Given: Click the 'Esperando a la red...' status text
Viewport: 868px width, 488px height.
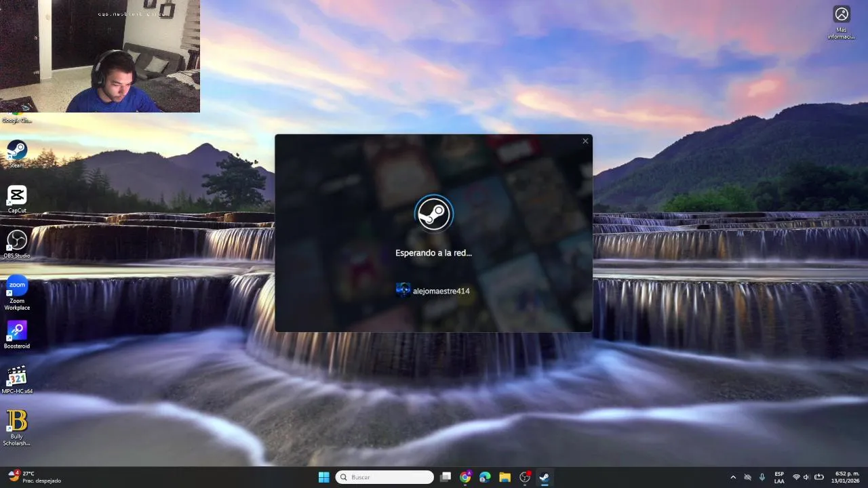Looking at the screenshot, I should coord(433,253).
